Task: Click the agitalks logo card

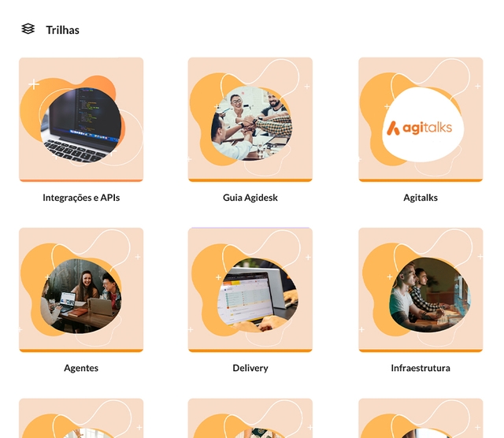Action: coord(421,120)
